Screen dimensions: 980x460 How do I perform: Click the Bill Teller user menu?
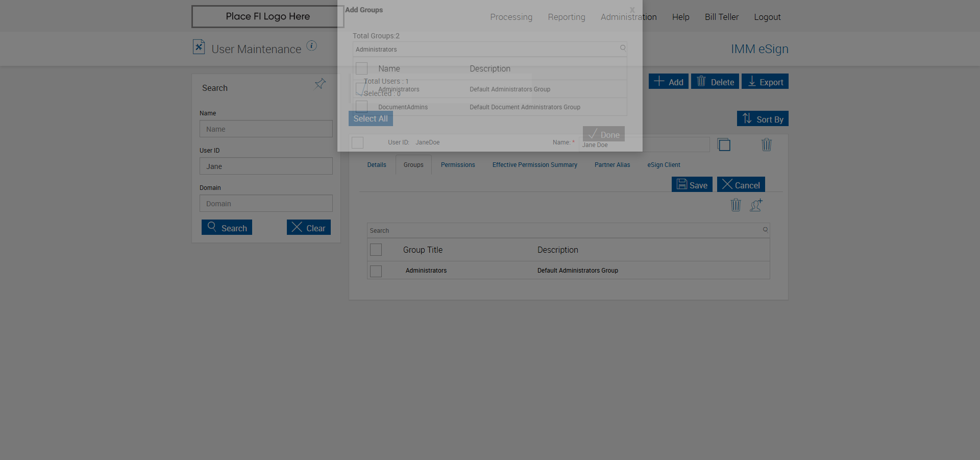pyautogui.click(x=722, y=17)
